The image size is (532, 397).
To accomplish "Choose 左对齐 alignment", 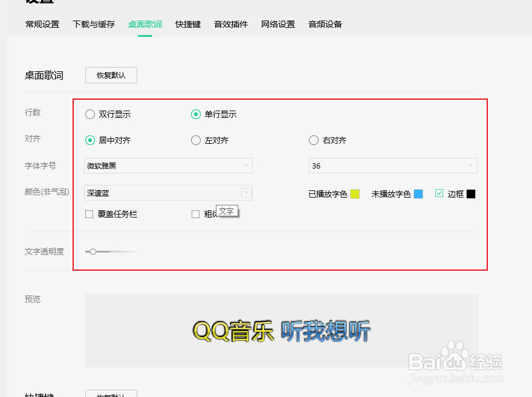I will (196, 140).
